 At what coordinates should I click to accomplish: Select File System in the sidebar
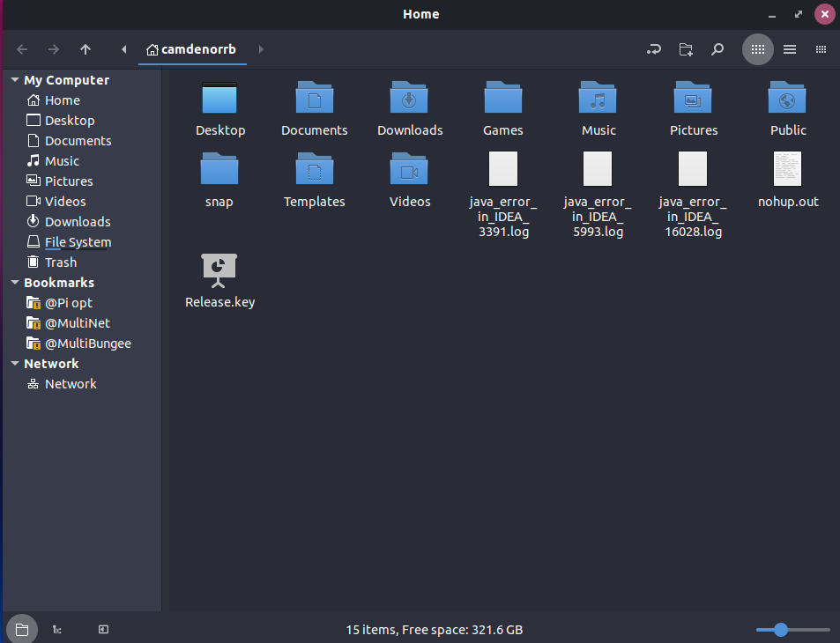[x=78, y=242]
